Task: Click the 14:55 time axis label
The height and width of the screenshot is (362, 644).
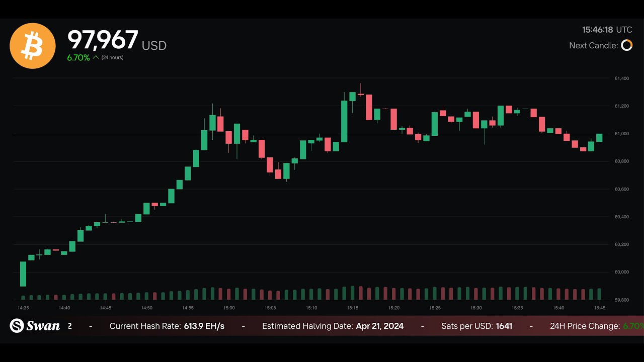Action: 188,308
